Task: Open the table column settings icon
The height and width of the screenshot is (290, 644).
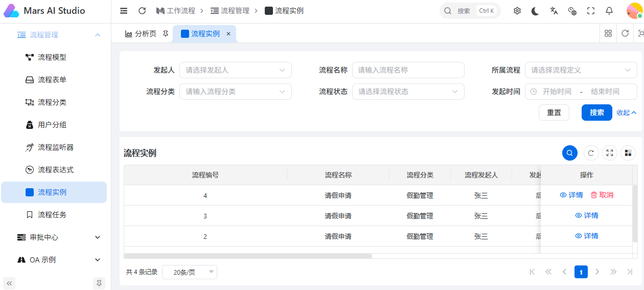Action: 628,153
